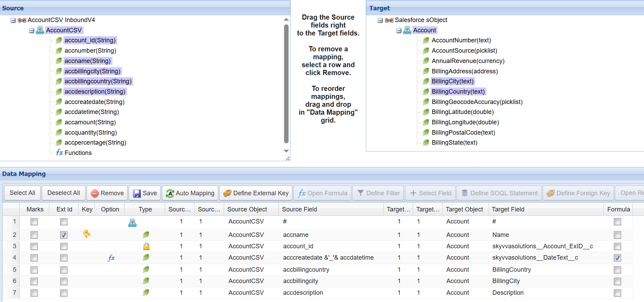Click the Source Object column header

251,209
